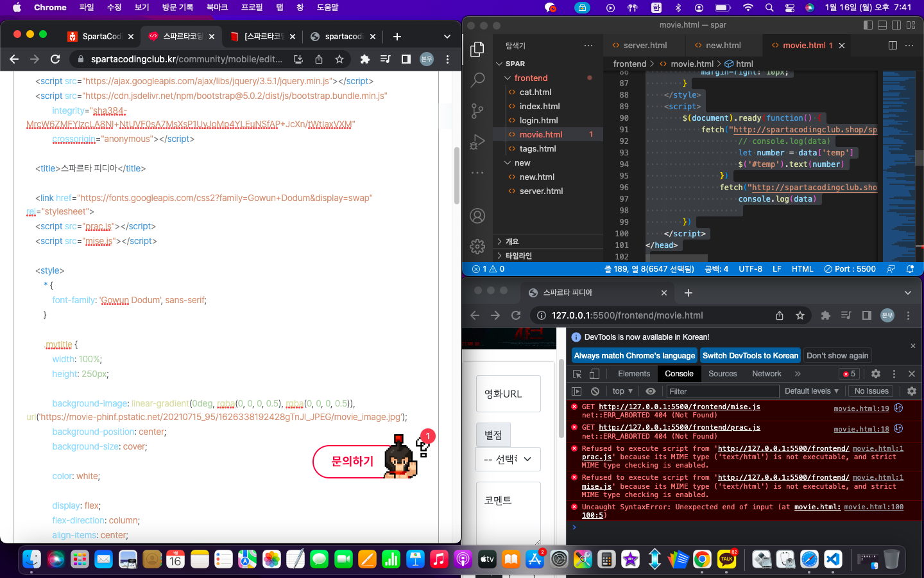The width and height of the screenshot is (924, 578).
Task: Toggle VS Code primary sidebar layout icon
Action: coord(868,25)
